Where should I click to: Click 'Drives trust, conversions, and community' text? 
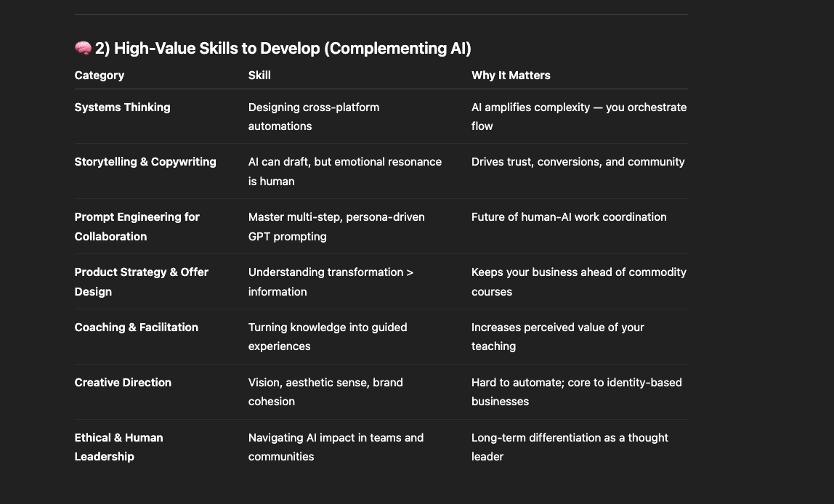[578, 162]
